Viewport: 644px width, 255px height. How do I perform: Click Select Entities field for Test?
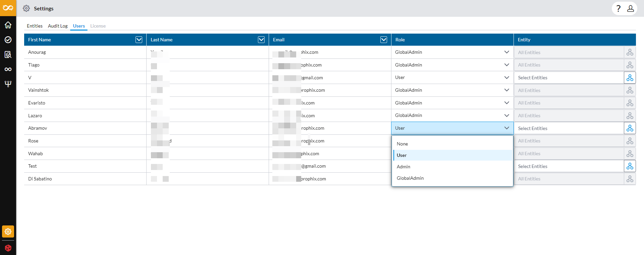click(x=569, y=166)
